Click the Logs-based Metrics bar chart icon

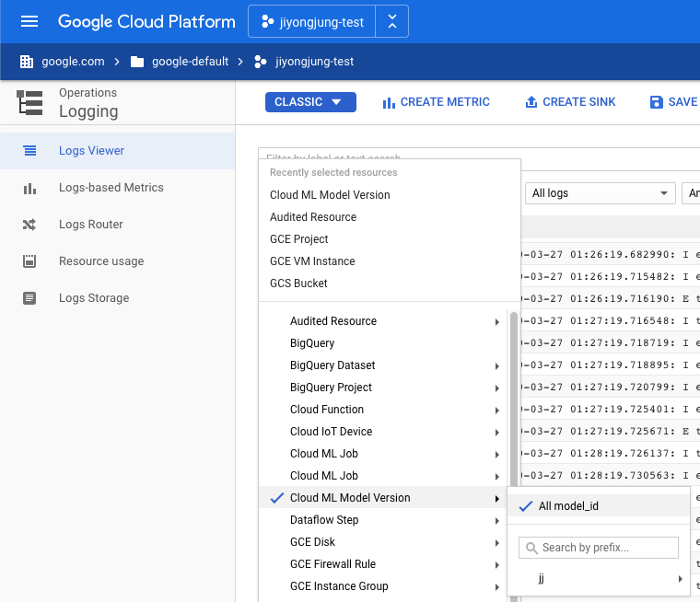pyautogui.click(x=29, y=189)
